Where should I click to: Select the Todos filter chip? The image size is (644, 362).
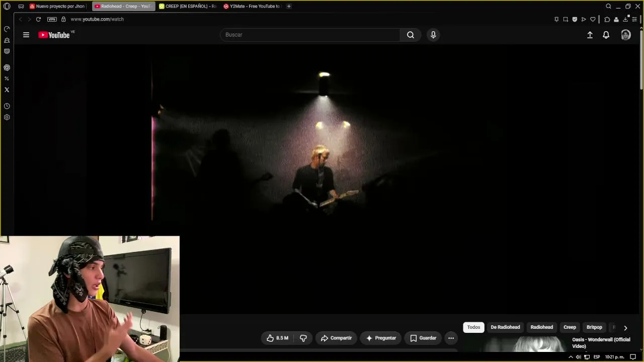(473, 327)
